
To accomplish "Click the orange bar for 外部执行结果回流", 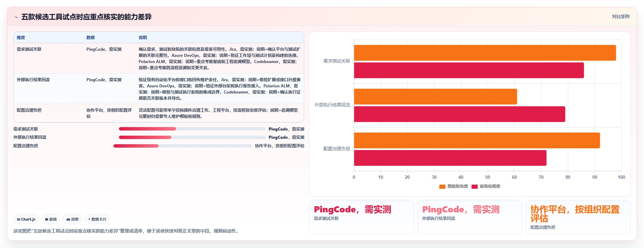I will (x=435, y=97).
